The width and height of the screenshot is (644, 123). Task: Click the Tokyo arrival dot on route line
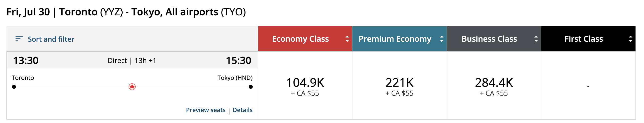click(x=251, y=87)
